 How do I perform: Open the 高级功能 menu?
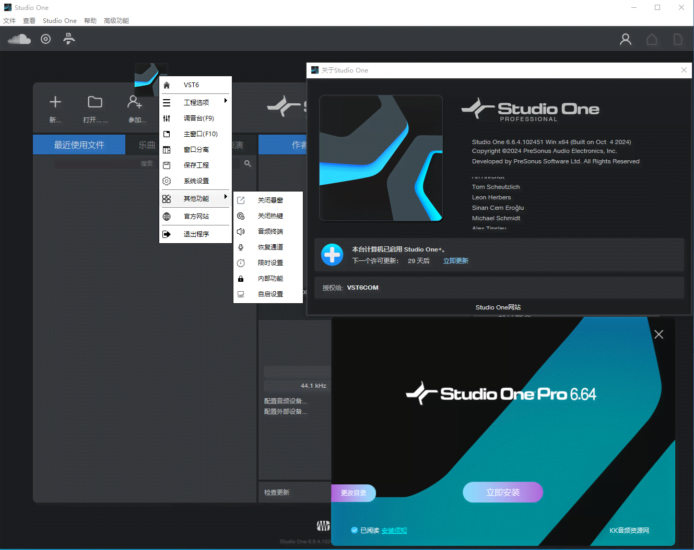point(116,21)
